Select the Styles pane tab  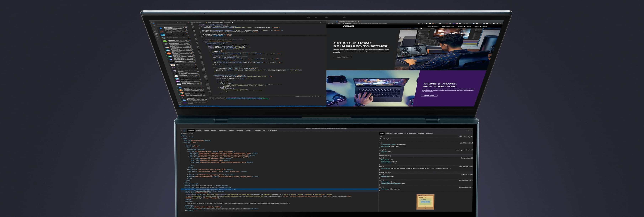click(x=382, y=134)
